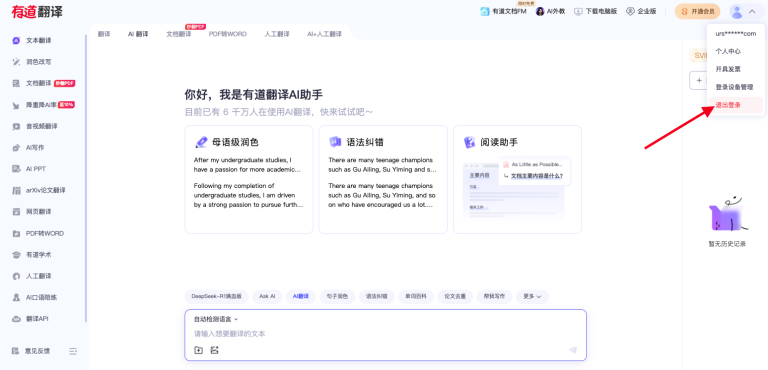Image resolution: width=768 pixels, height=370 pixels.
Task: Open 降重降AI率 in the sidebar
Action: [44, 105]
